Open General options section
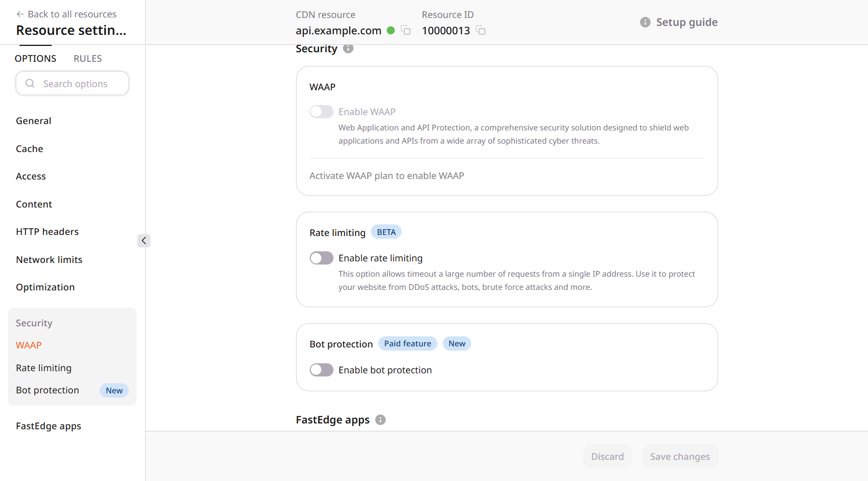Viewport: 868px width, 481px height. click(x=34, y=121)
